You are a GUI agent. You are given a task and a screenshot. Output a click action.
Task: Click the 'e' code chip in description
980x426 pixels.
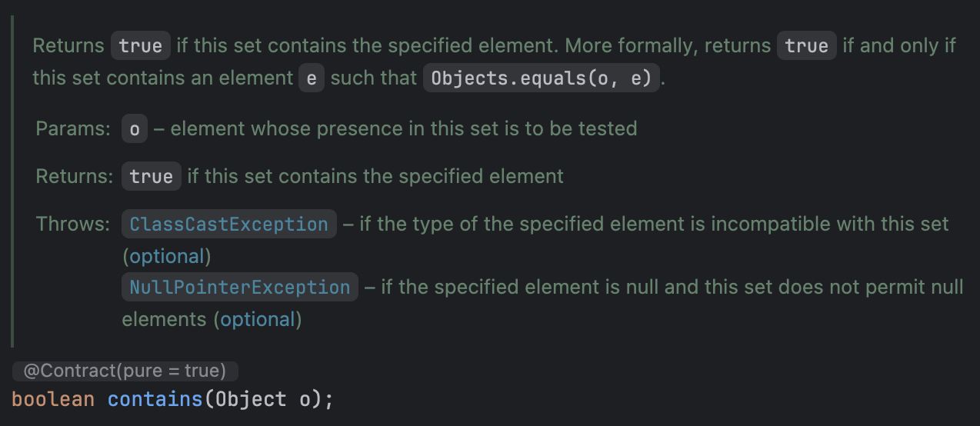click(x=312, y=78)
